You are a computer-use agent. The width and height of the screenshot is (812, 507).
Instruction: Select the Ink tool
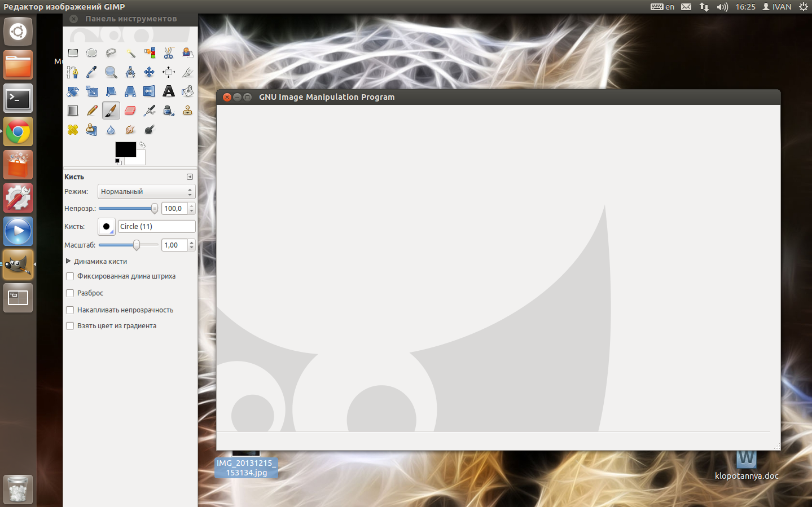(169, 111)
